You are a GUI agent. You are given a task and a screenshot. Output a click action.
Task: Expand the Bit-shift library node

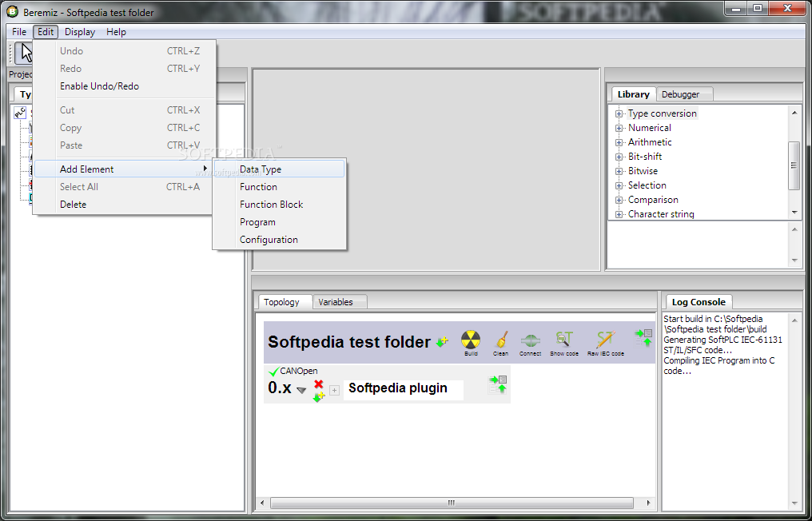click(x=619, y=157)
